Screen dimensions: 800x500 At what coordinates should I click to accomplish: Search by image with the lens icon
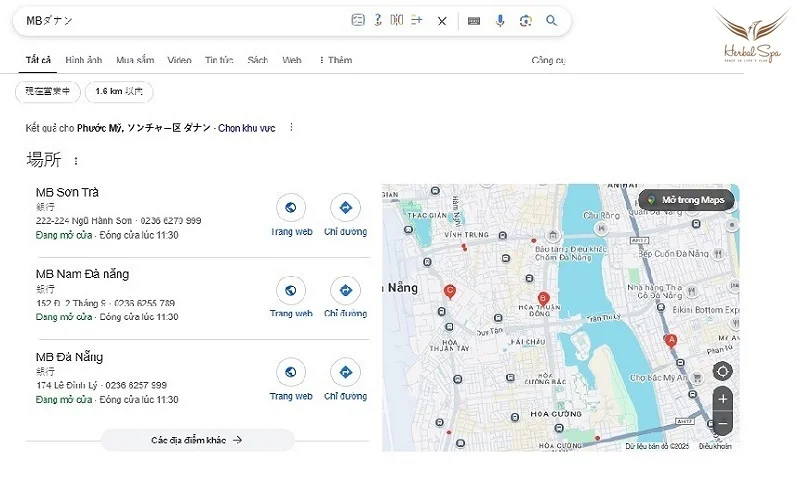526,20
